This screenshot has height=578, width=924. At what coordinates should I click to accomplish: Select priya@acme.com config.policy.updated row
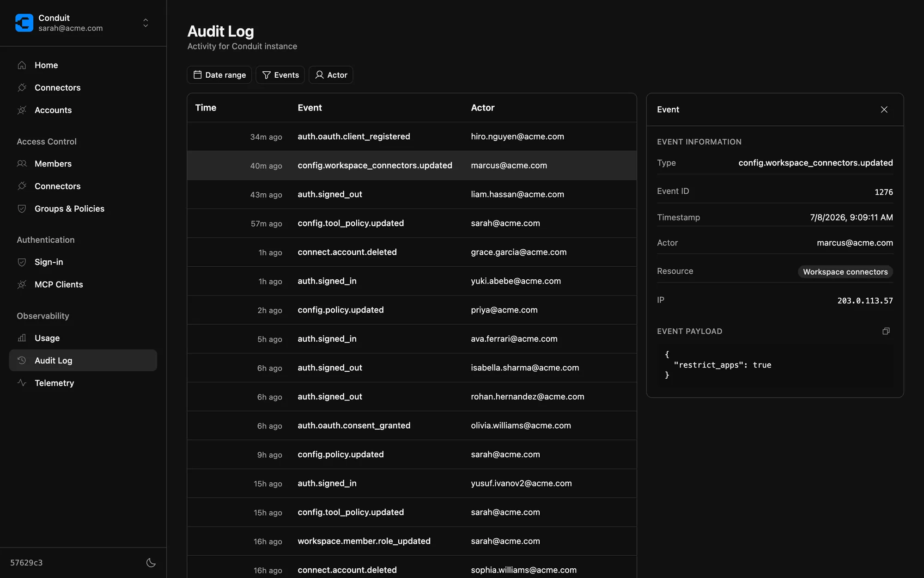412,310
